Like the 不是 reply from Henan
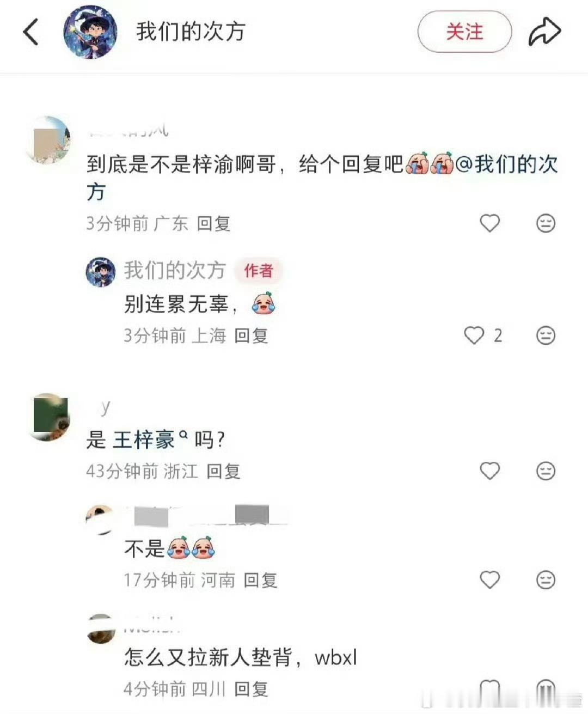The height and width of the screenshot is (714, 588). [x=489, y=579]
